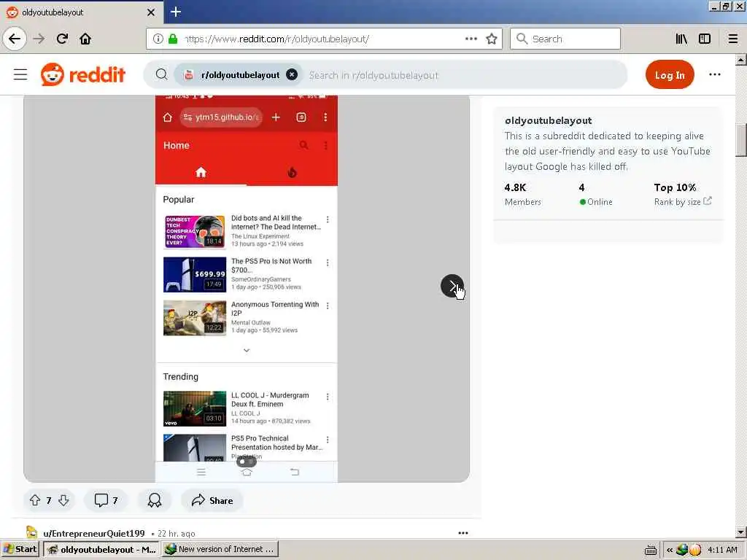This screenshot has width=747, height=560.
Task: Click the Log In button
Action: click(670, 75)
